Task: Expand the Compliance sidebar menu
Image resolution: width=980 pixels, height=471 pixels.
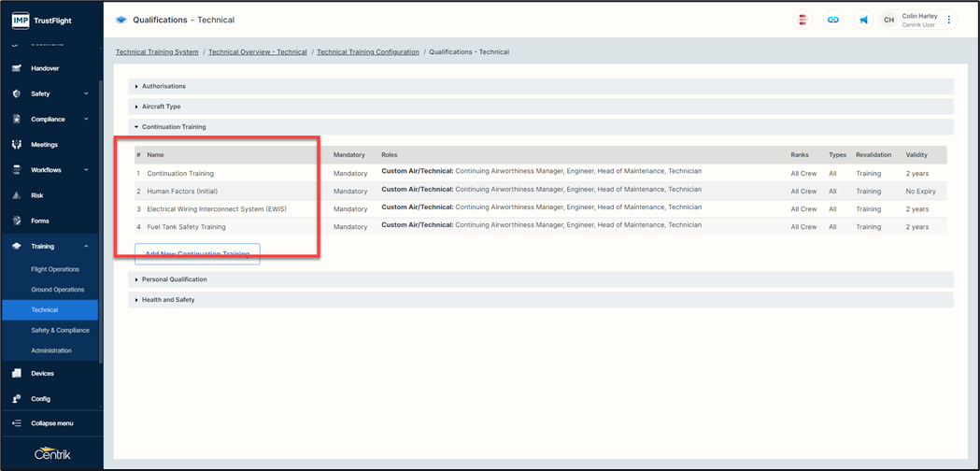Action: (x=86, y=119)
